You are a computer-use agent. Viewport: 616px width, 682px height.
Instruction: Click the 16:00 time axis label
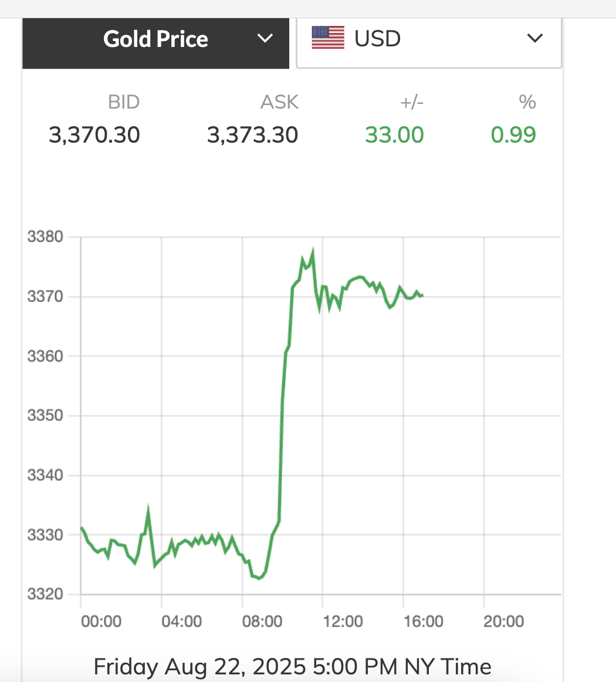[x=423, y=621]
